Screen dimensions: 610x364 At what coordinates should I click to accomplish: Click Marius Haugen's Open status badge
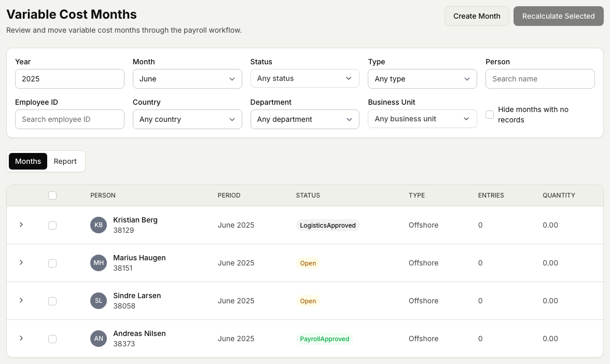click(308, 263)
